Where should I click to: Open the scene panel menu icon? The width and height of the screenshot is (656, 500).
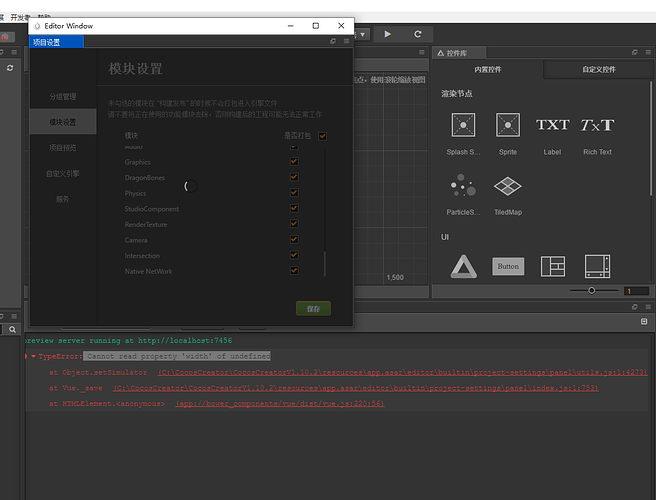coord(422,52)
